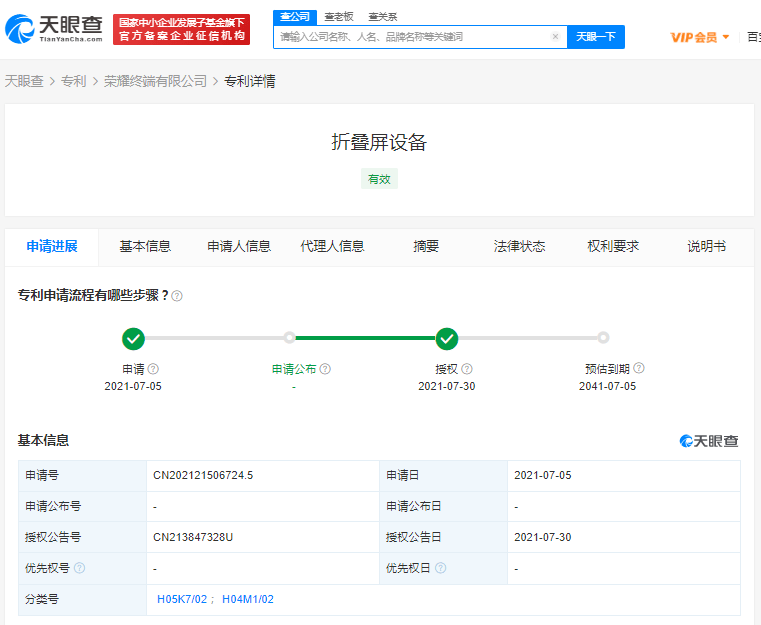Image resolution: width=761 pixels, height=625 pixels.
Task: Click the help icon next to 预估到期
Action: (x=639, y=368)
